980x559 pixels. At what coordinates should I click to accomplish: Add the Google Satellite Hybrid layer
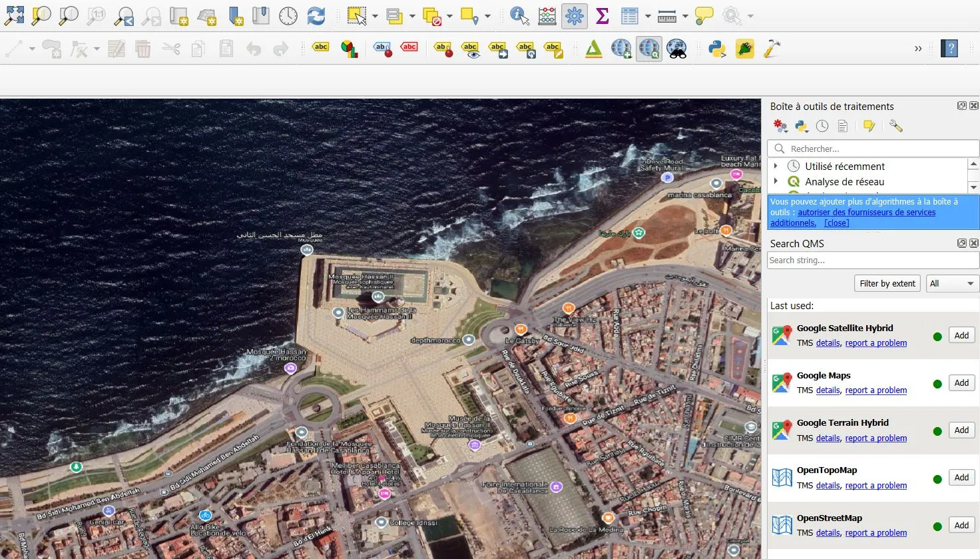click(x=961, y=335)
